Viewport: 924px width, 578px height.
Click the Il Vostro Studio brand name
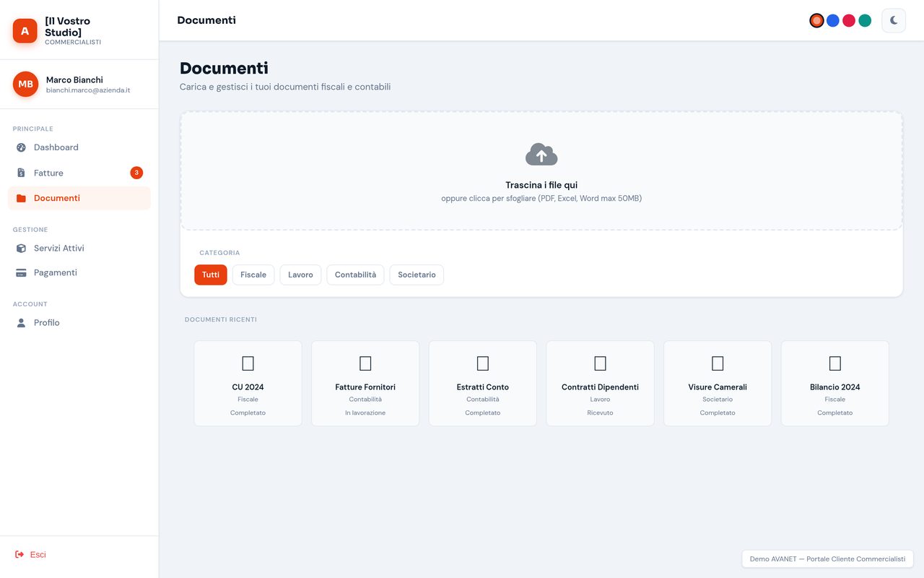pos(68,27)
